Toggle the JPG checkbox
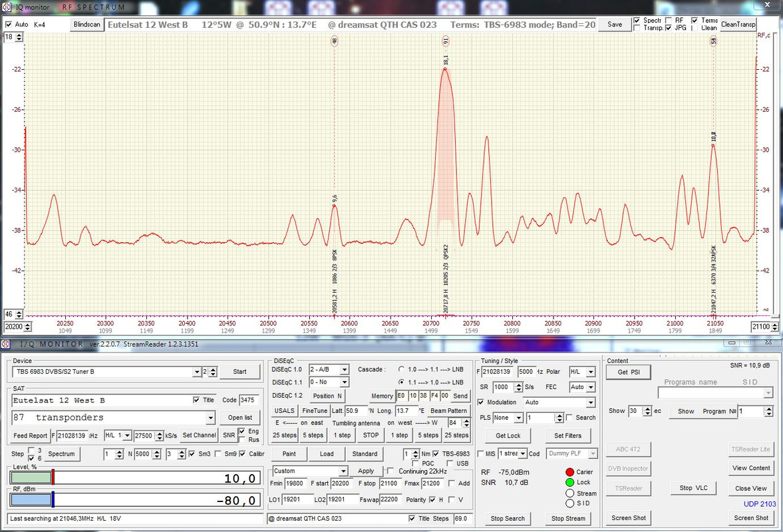 click(x=669, y=28)
